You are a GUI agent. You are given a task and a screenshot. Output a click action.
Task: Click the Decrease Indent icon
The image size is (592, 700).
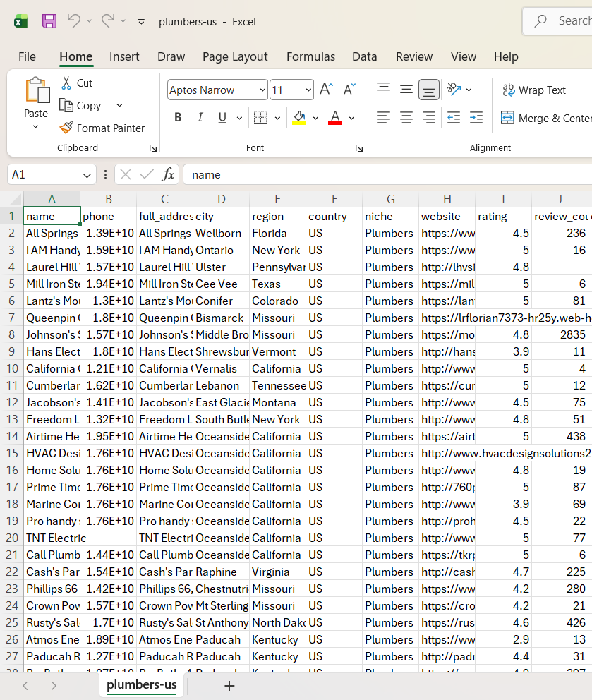tap(454, 118)
